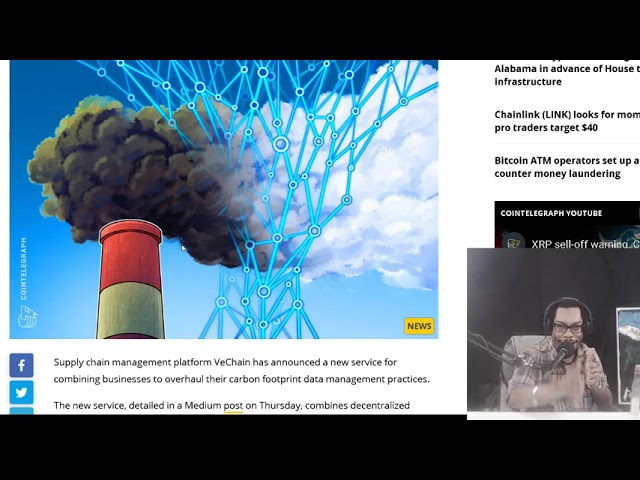
Task: Open the Medium 'post' hyperlink
Action: point(233,406)
